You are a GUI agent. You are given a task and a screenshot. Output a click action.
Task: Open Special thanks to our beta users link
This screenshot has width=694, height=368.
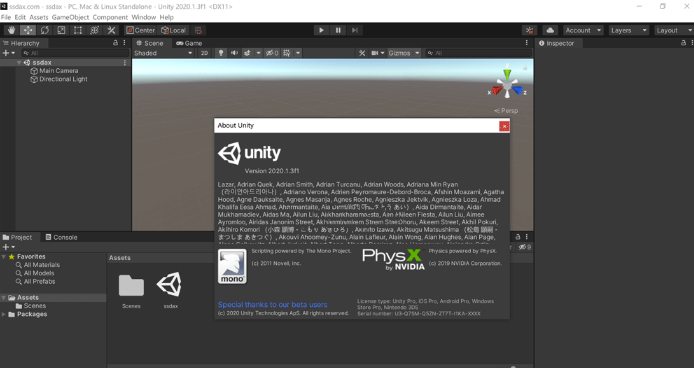(x=273, y=305)
